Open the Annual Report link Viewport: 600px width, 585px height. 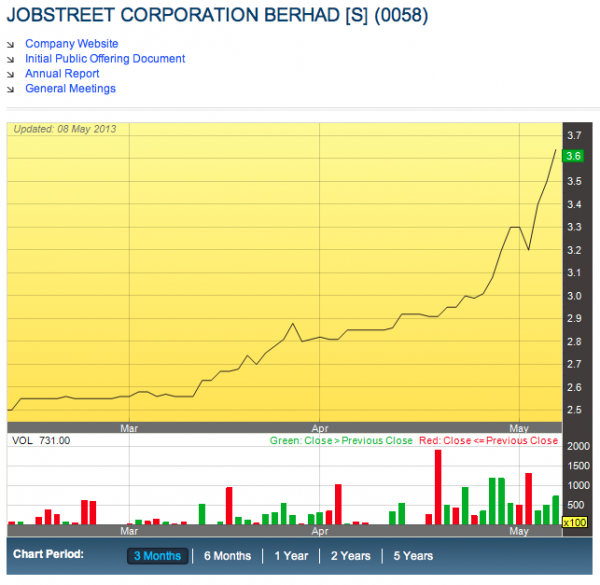[x=62, y=74]
